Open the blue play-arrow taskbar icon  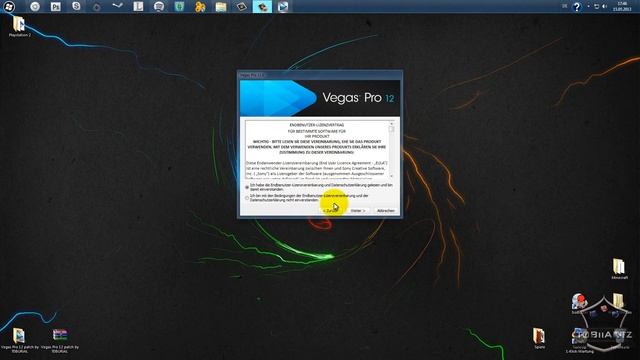pyautogui.click(x=283, y=6)
